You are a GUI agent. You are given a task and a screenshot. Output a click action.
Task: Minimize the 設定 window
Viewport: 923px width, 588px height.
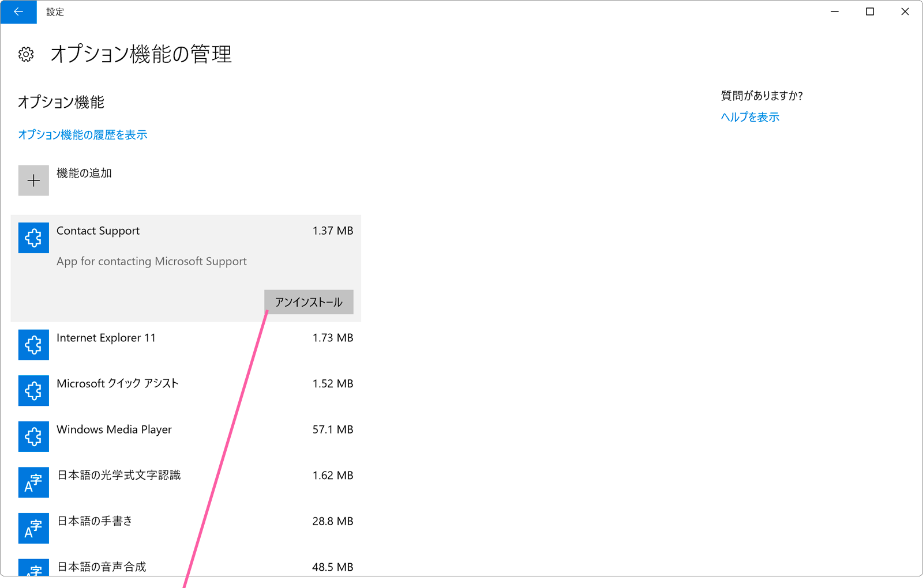tap(835, 12)
